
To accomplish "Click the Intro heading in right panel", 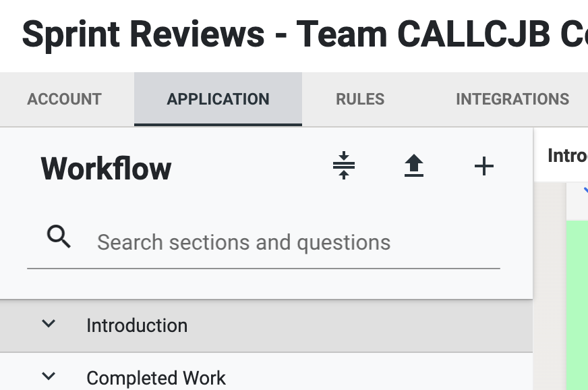I will point(567,156).
